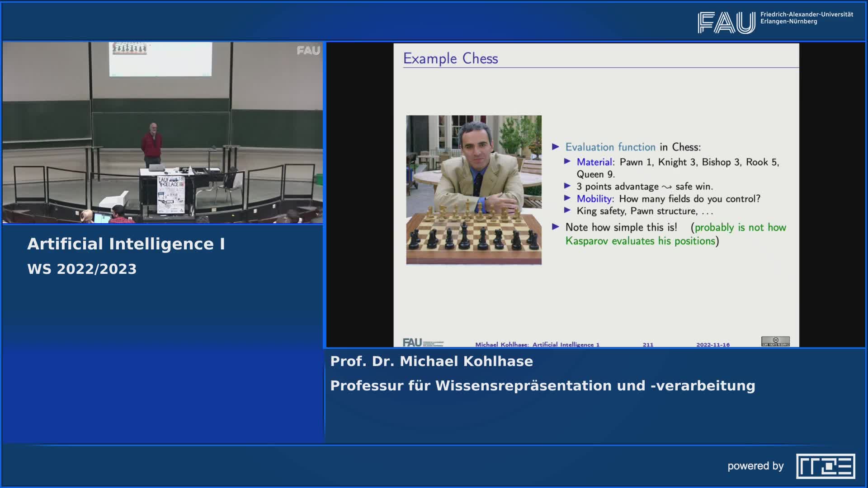Click the Kasparov chessboard photo
Screen dimensions: 868x488
click(473, 190)
